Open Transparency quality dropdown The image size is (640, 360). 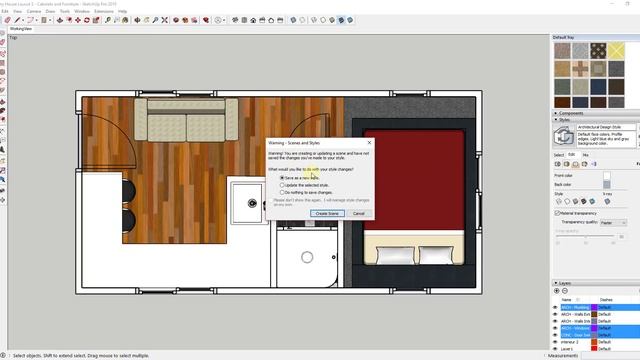pyautogui.click(x=613, y=222)
